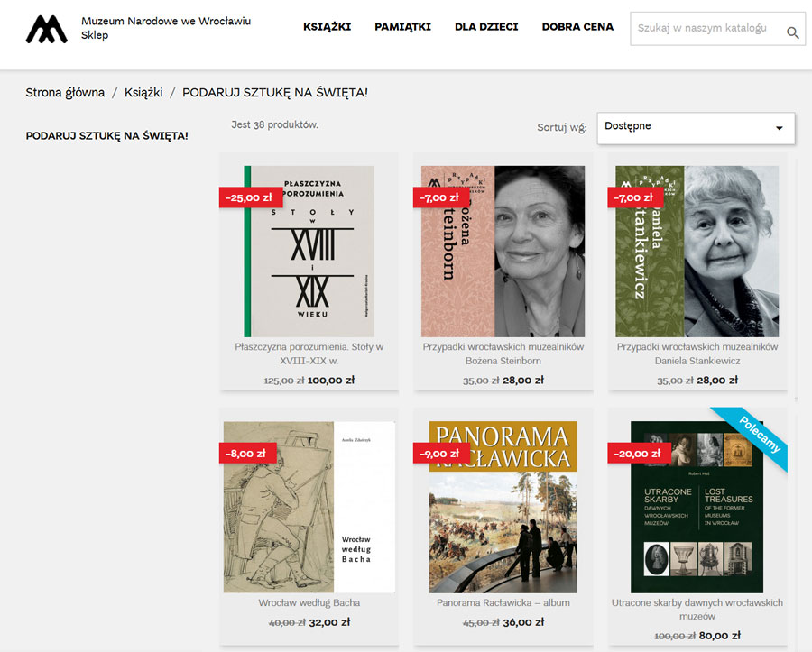Open Wrocław według Bacha cover thumbnail
The height and width of the screenshot is (652, 812).
(x=309, y=507)
